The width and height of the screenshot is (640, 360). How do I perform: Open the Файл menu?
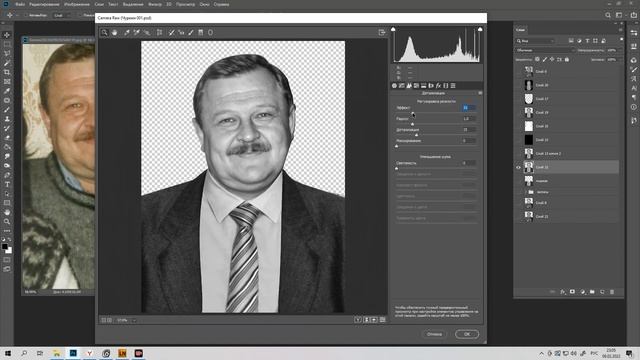[x=20, y=4]
